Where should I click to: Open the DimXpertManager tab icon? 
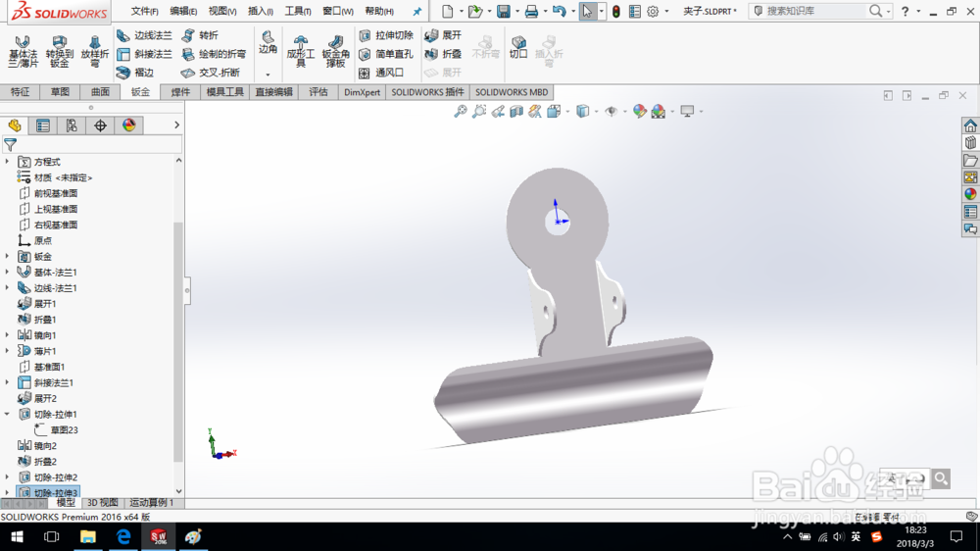click(100, 125)
